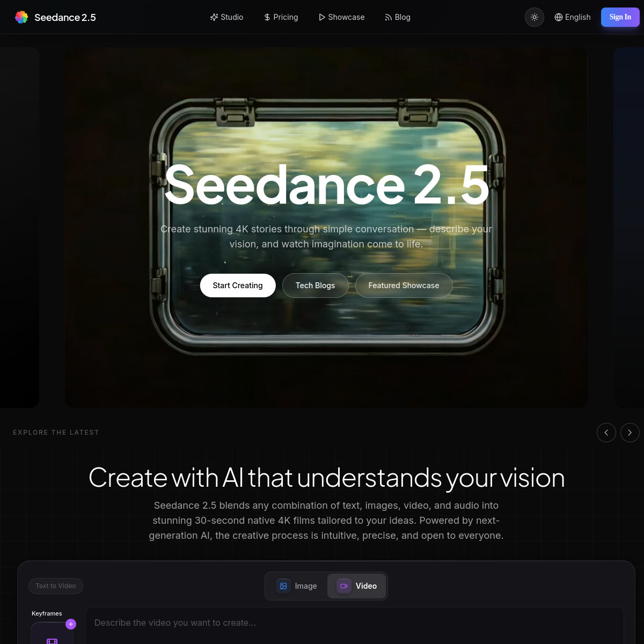Open the English language selector
The width and height of the screenshot is (644, 644).
pyautogui.click(x=573, y=17)
